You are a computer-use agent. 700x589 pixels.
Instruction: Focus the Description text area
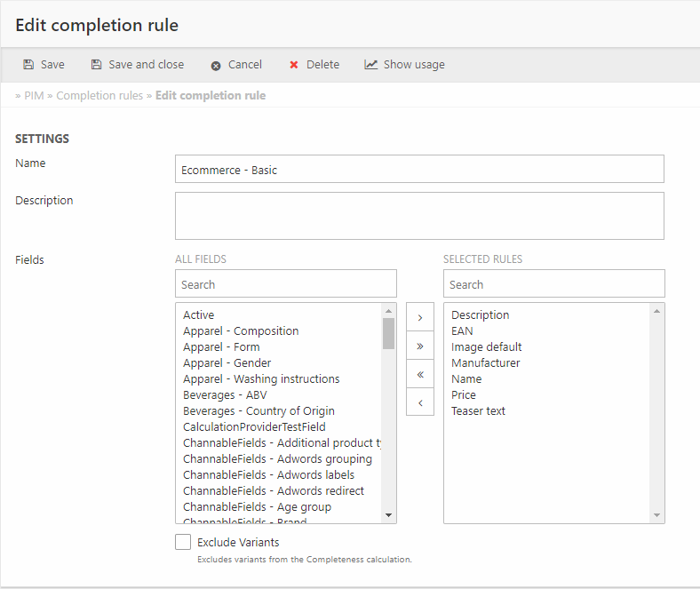pos(419,216)
